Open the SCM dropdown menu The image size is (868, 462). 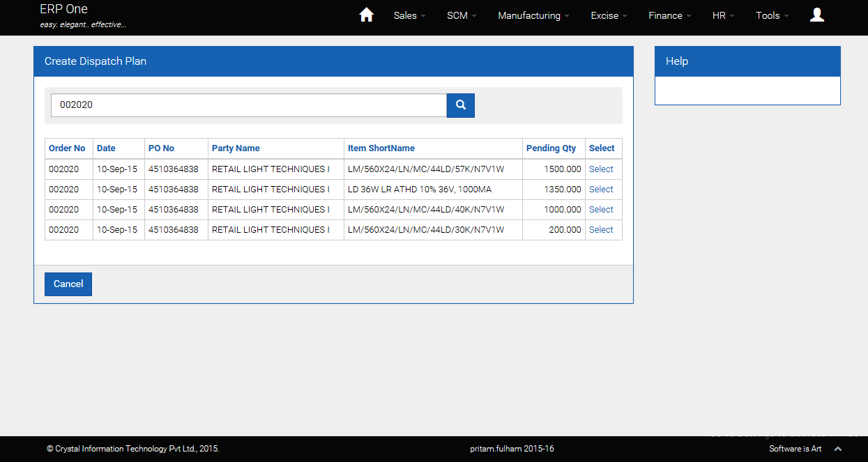coord(462,15)
